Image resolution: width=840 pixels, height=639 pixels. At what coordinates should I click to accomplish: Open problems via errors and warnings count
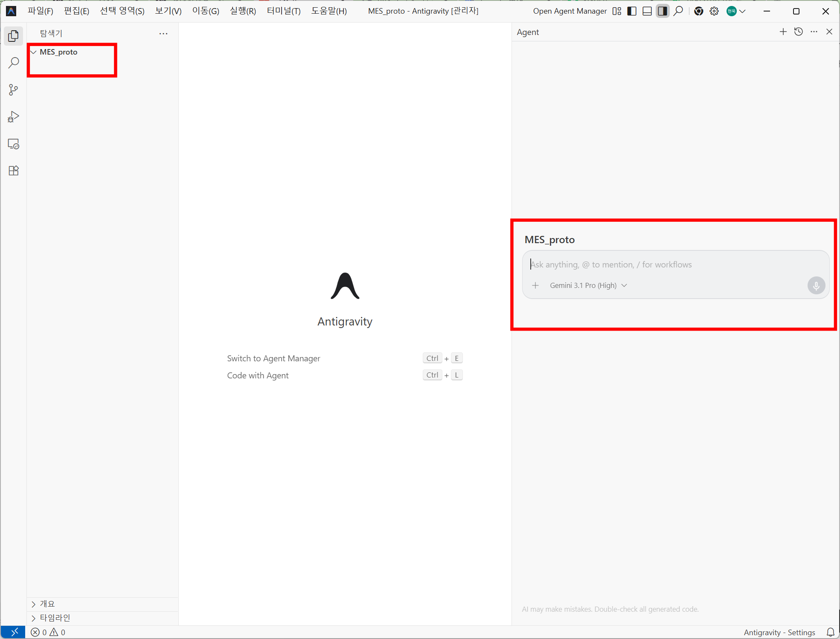[48, 632]
